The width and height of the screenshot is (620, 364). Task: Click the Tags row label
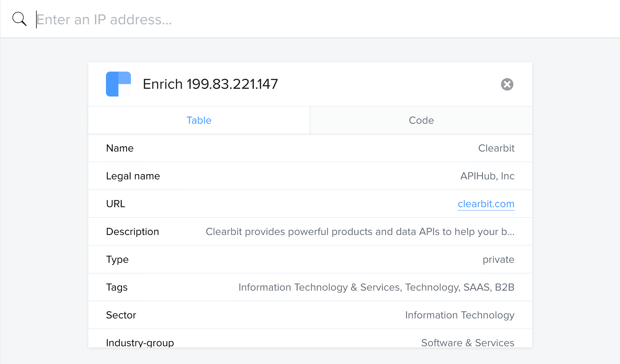pyautogui.click(x=117, y=287)
